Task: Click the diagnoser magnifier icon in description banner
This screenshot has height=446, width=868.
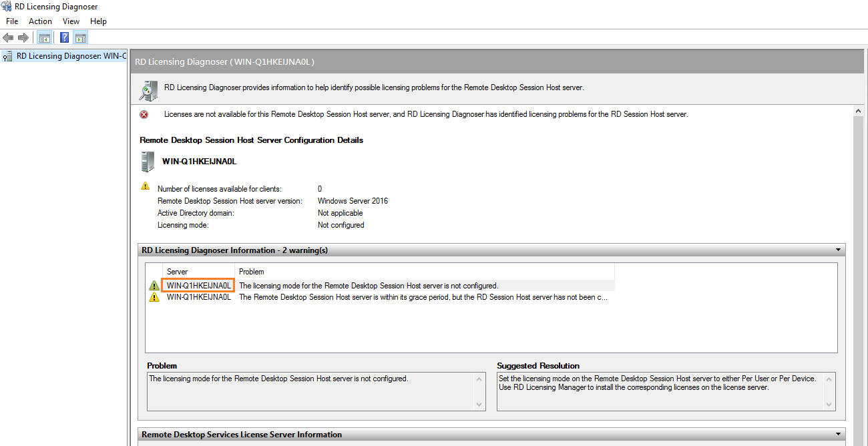Action: 148,89
